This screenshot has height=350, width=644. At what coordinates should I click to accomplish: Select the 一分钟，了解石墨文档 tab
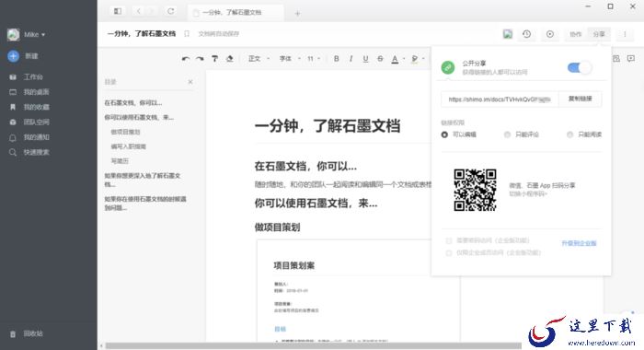click(x=236, y=13)
